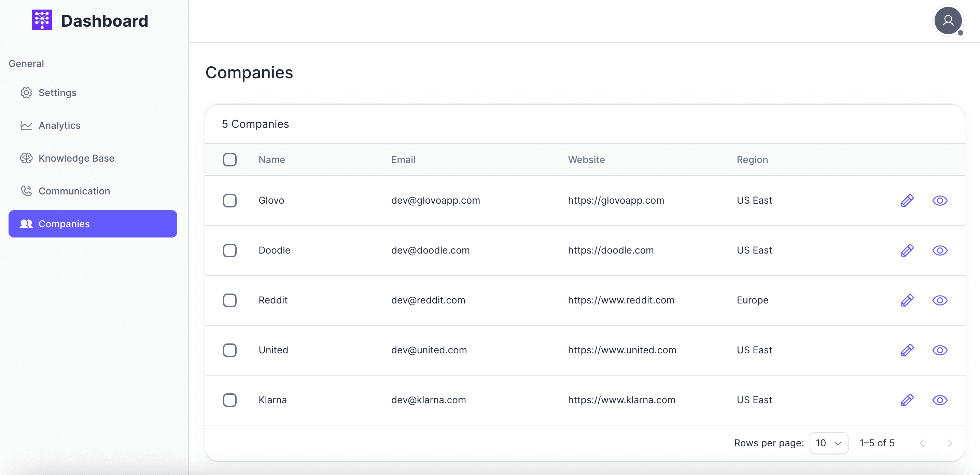980x475 pixels.
Task: Click the United company name
Action: pos(273,350)
